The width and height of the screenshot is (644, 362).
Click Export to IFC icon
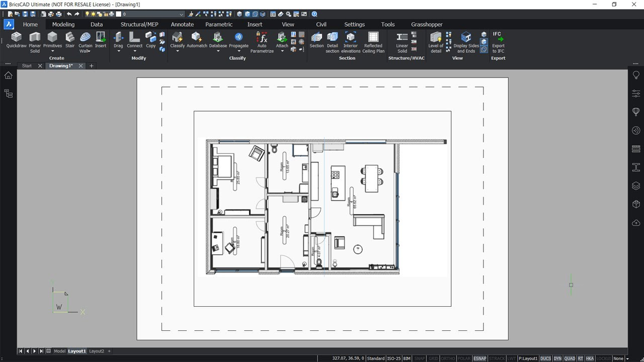tap(498, 42)
